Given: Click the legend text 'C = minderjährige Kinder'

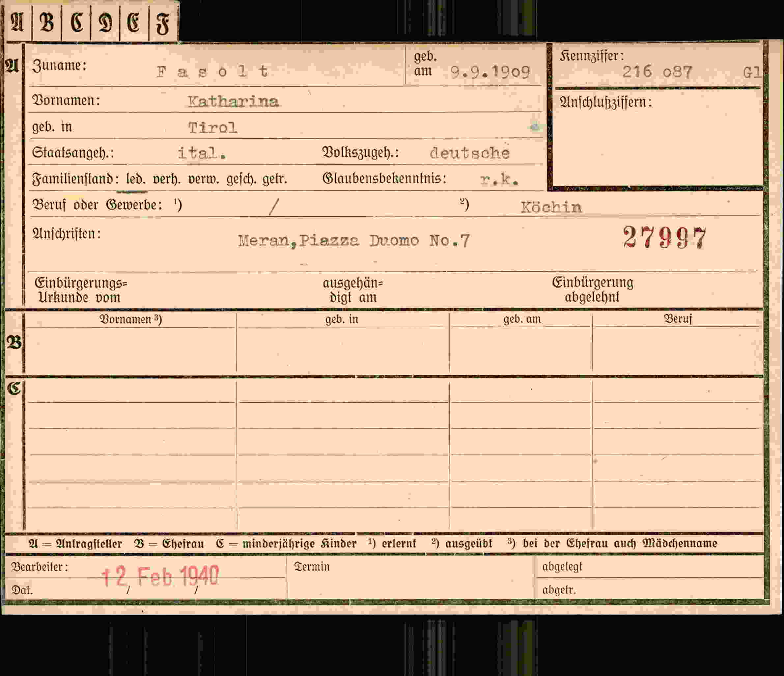Looking at the screenshot, I should click(287, 544).
